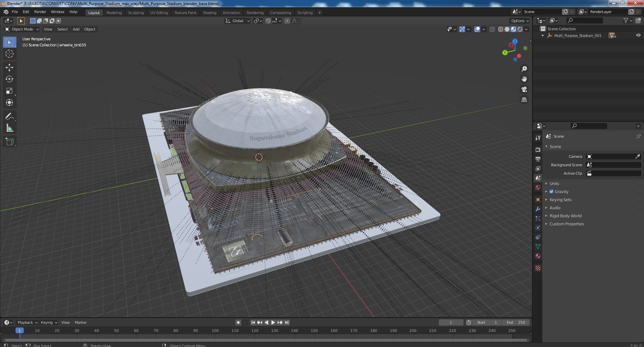644x347 pixels.
Task: Toggle proportional editing button
Action: click(287, 21)
